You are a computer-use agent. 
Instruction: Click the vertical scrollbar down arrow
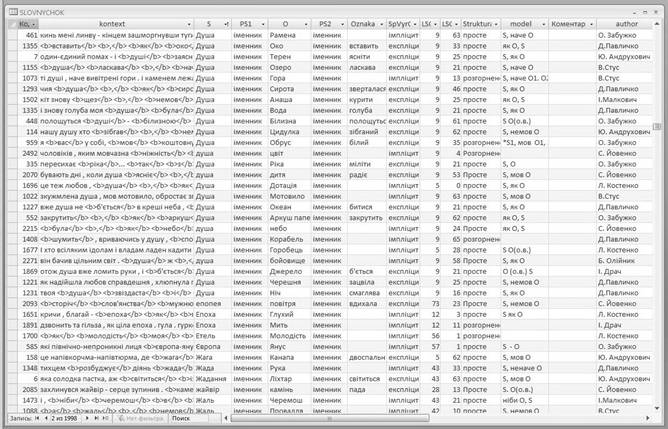pyautogui.click(x=657, y=408)
